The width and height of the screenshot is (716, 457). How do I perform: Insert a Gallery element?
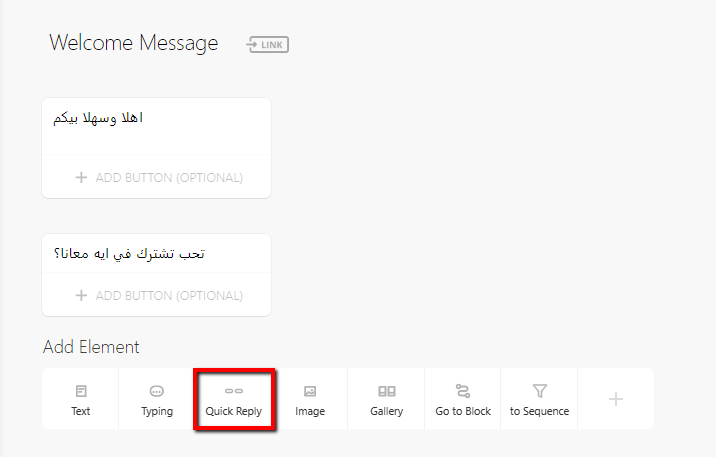point(386,399)
